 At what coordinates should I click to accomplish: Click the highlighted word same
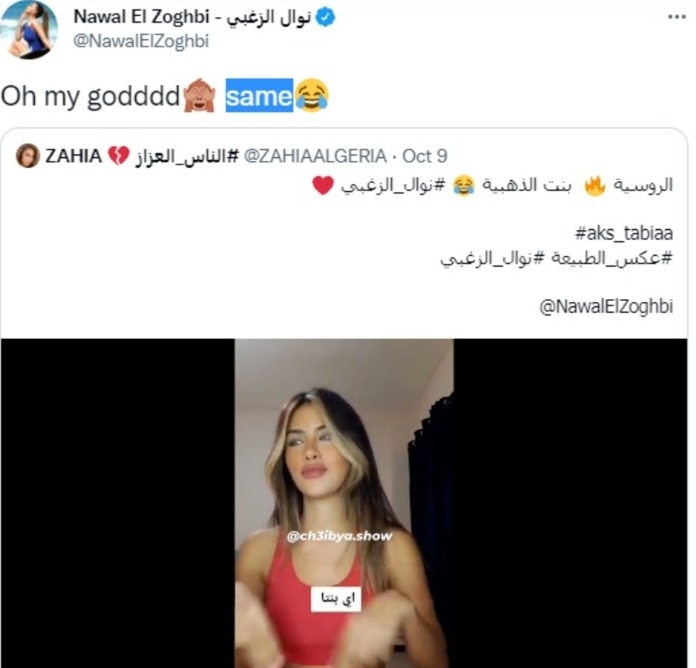coord(259,95)
